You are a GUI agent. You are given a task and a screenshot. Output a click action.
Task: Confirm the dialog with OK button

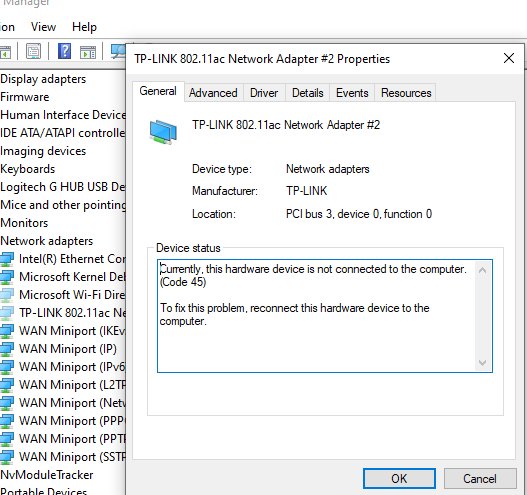[399, 478]
